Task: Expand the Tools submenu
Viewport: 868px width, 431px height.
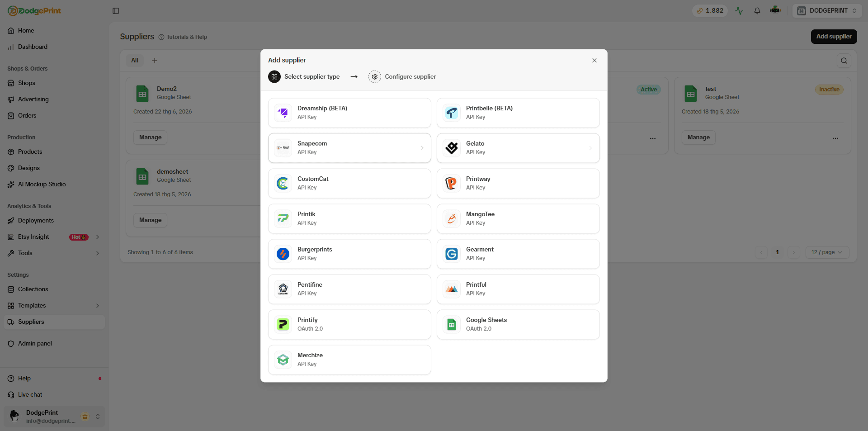Action: [98, 253]
